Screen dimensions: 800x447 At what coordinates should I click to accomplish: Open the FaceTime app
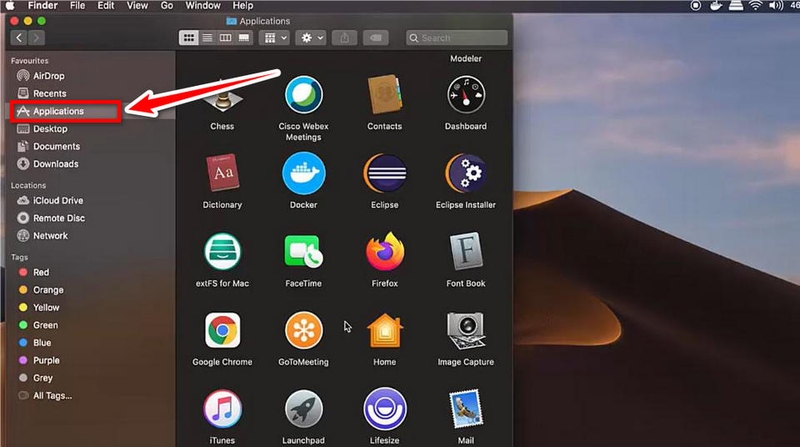point(304,252)
